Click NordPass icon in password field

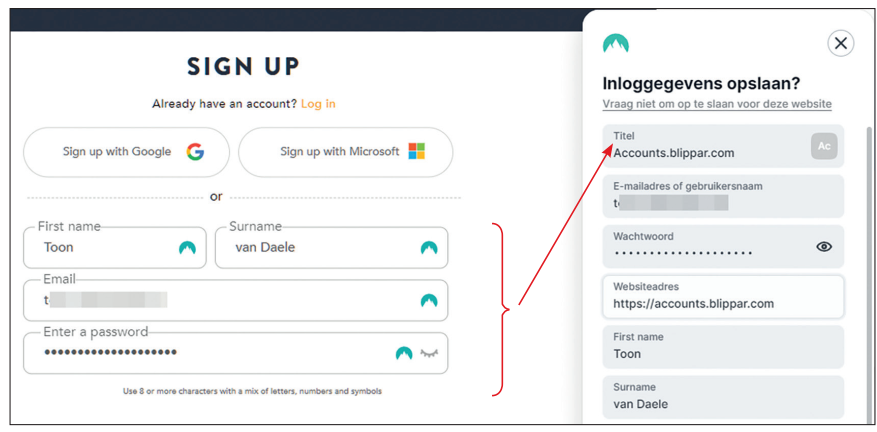pos(404,353)
